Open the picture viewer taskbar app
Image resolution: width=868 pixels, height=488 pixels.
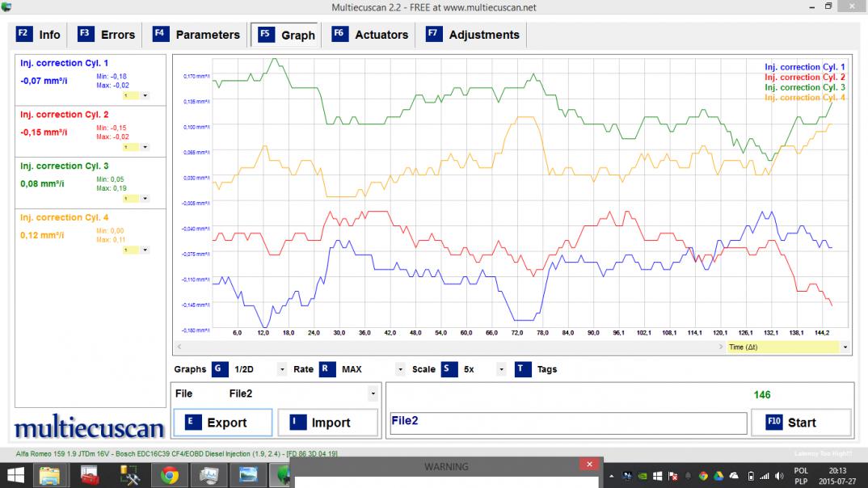[x=209, y=476]
